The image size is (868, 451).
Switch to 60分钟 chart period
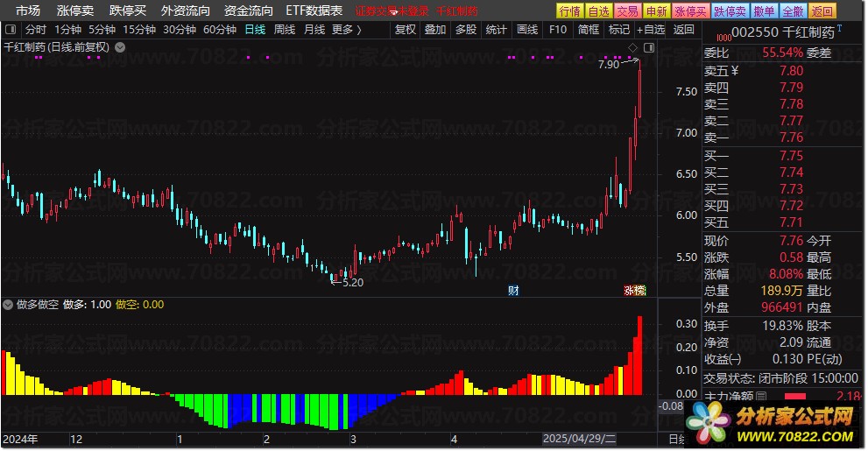coord(220,29)
